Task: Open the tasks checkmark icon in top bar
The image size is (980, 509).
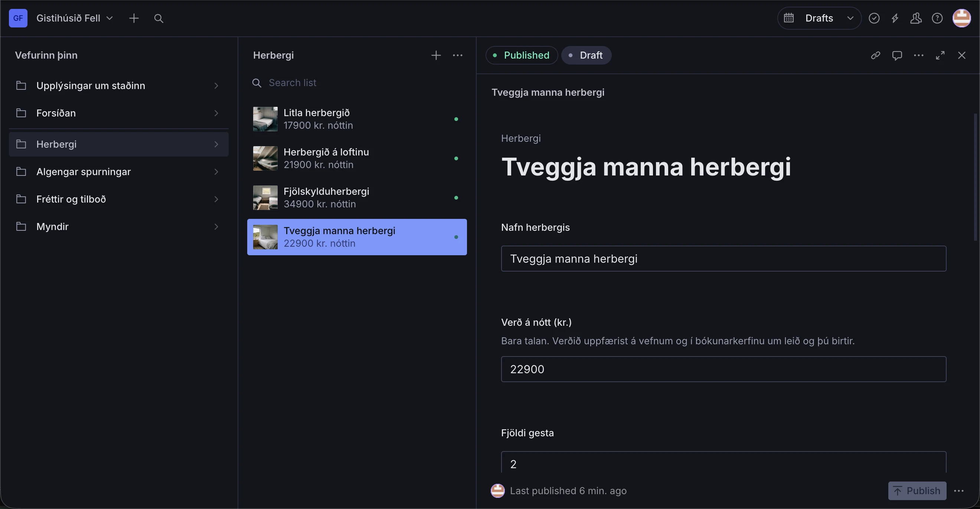Action: (x=874, y=18)
